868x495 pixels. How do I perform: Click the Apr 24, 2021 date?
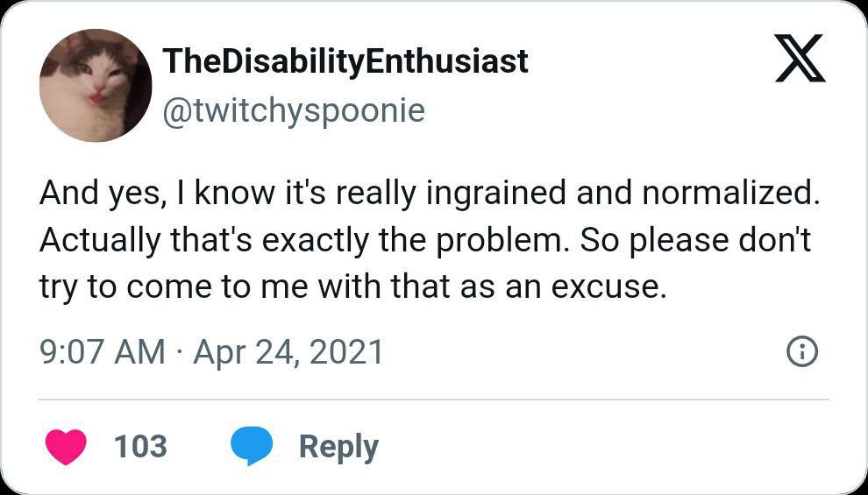(x=288, y=352)
